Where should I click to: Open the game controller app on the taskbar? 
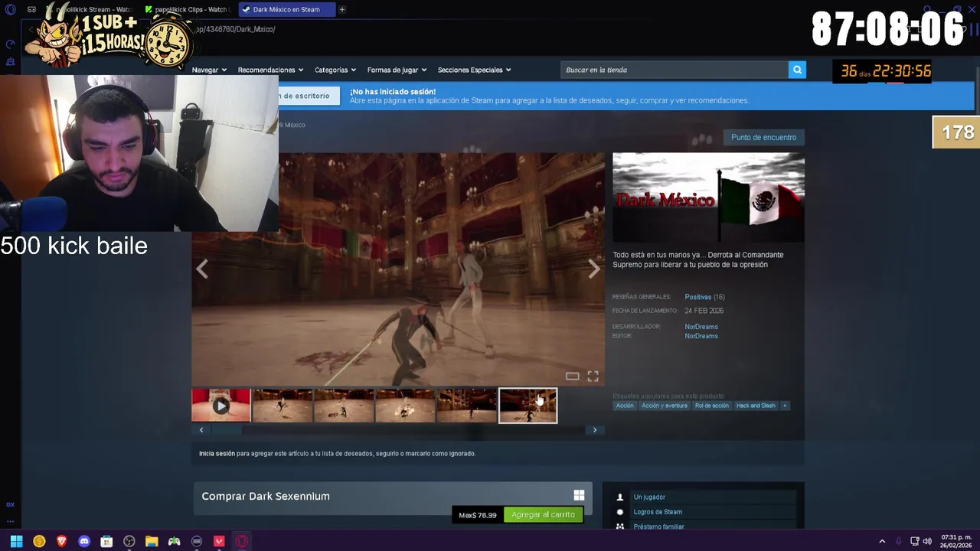(175, 541)
